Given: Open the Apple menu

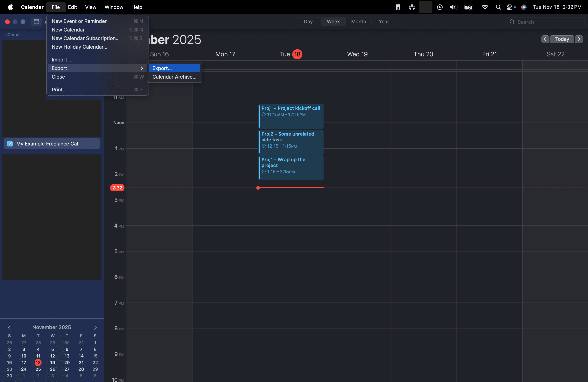Looking at the screenshot, I should pyautogui.click(x=10, y=7).
